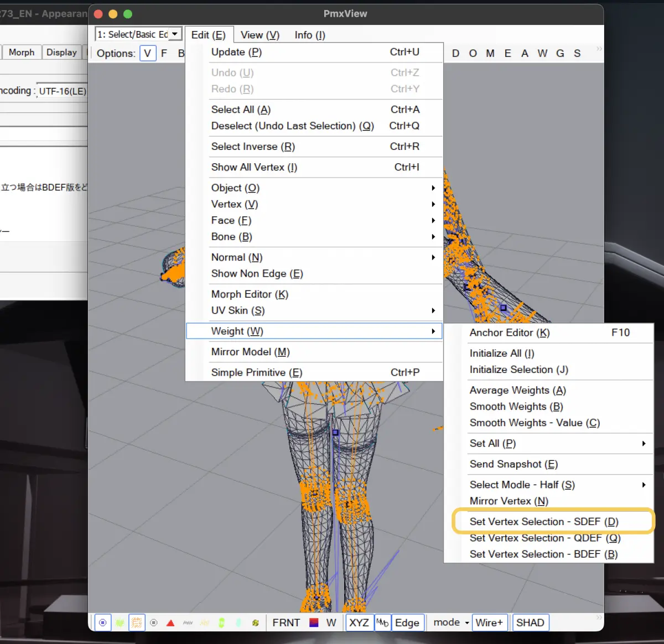Toggle the Edge display button
Viewport: 664px width, 644px height.
(407, 623)
